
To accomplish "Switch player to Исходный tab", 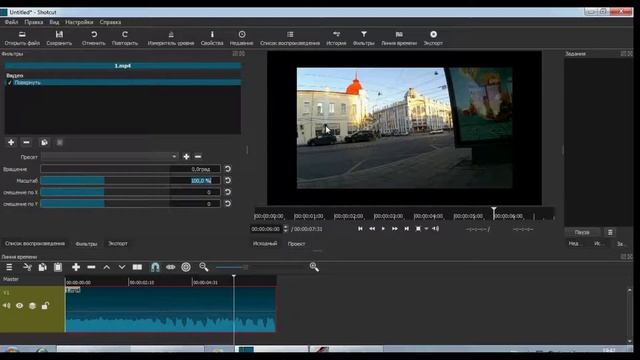I will tap(265, 243).
